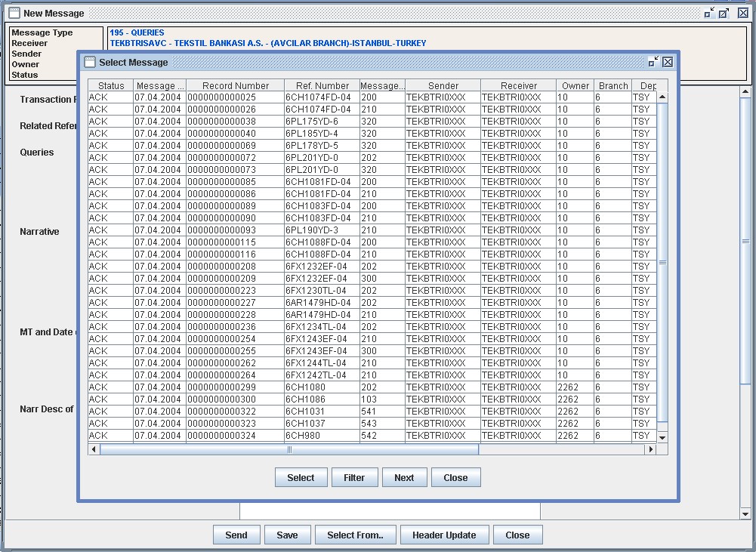Image resolution: width=756 pixels, height=552 pixels.
Task: Click the New Message window title icon
Action: point(14,13)
